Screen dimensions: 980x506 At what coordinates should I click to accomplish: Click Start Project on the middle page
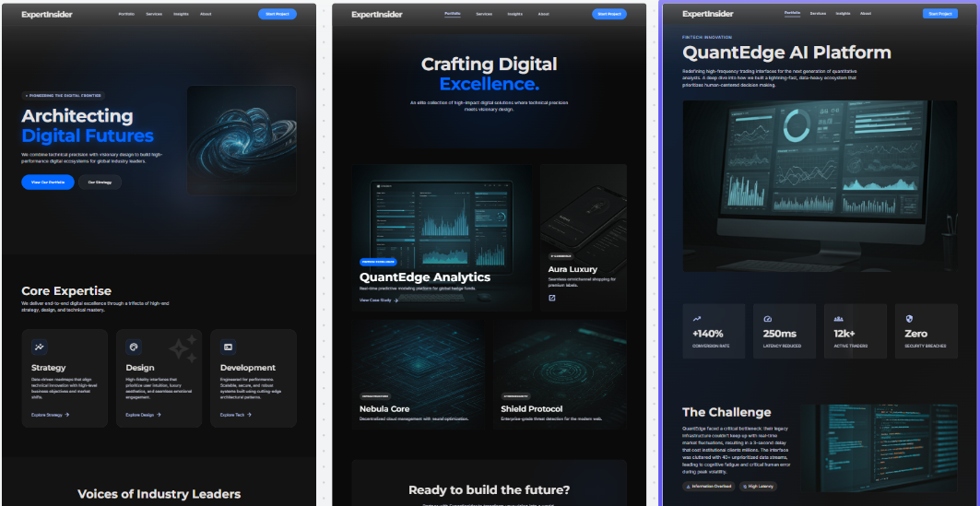tap(609, 14)
